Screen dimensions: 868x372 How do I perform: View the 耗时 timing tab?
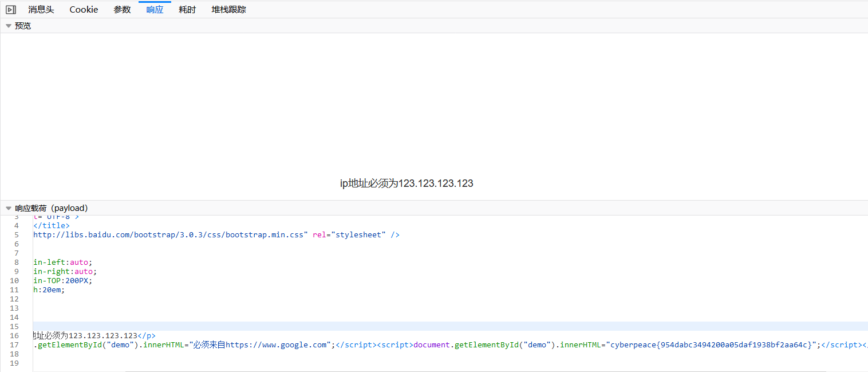coord(187,9)
